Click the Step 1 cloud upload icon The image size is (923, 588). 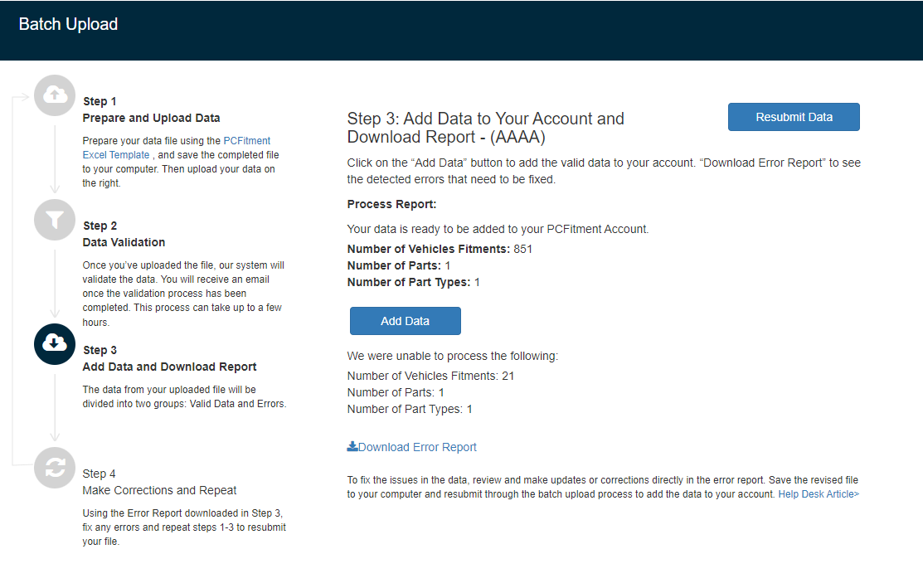pyautogui.click(x=55, y=95)
